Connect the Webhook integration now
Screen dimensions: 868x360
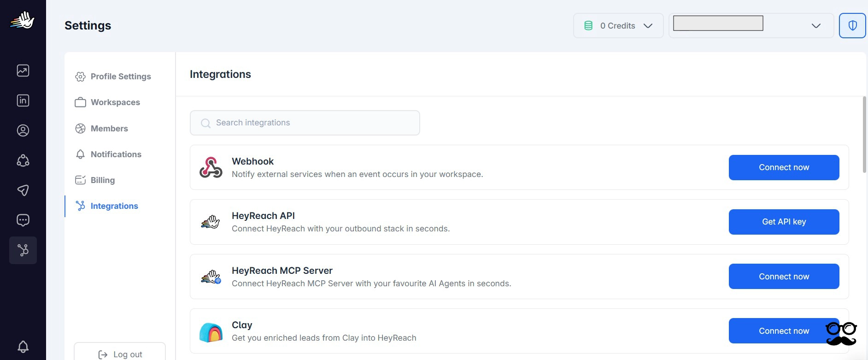[x=784, y=167]
